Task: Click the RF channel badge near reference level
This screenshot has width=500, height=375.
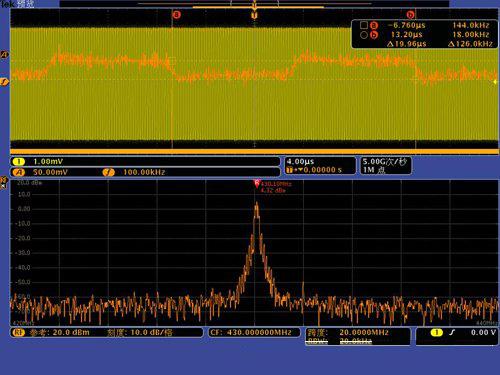Action: [x=18, y=332]
